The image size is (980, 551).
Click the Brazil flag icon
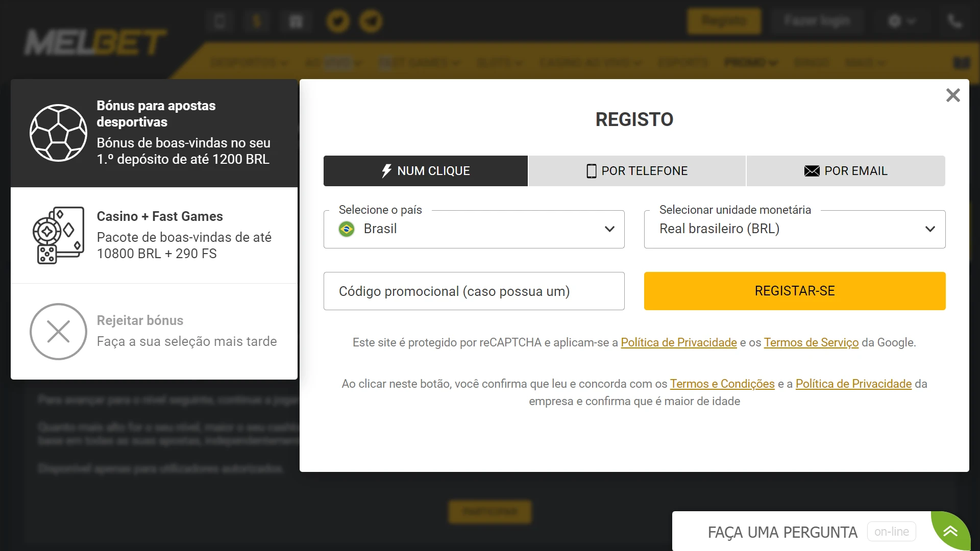347,229
